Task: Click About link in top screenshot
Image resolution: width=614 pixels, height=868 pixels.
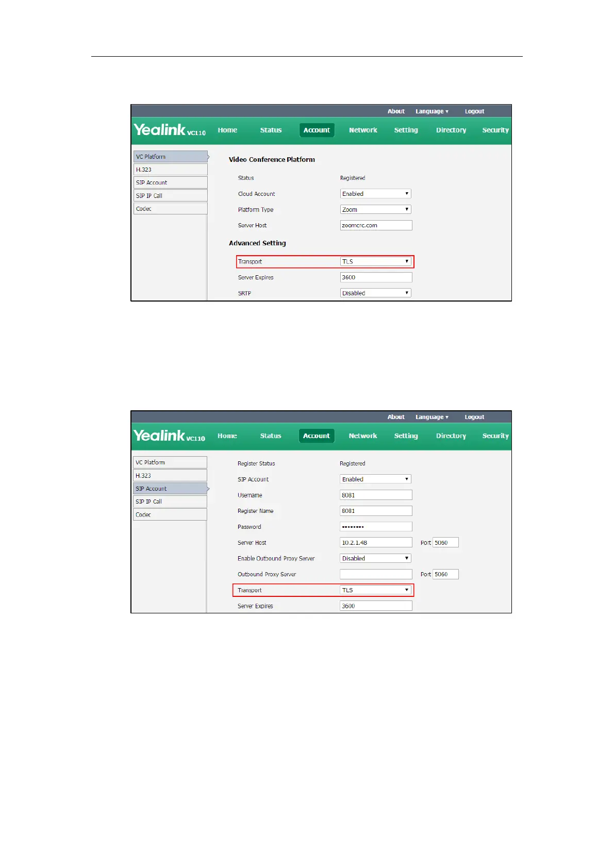Action: (x=396, y=111)
